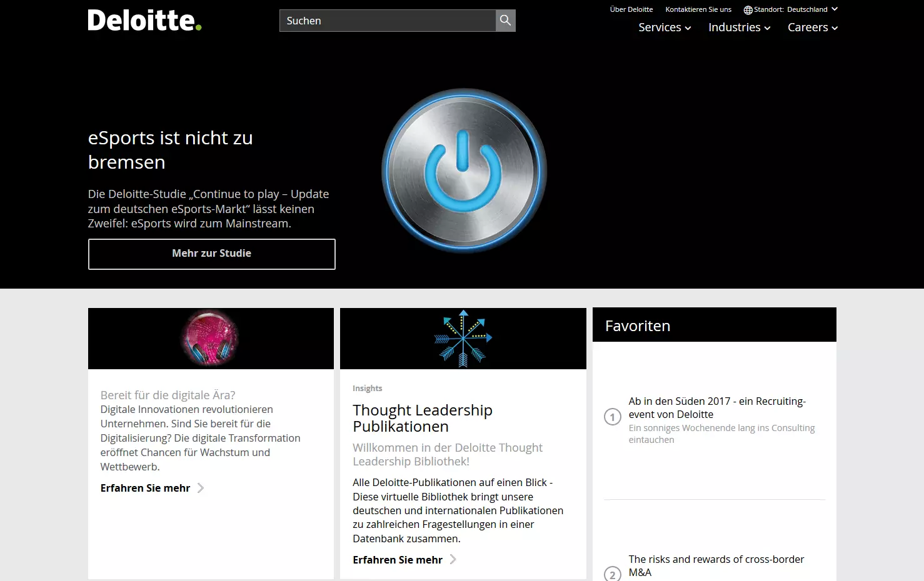Click chevron after Erfahren Sie mehr under digitale Ära
The width and height of the screenshot is (924, 581).
click(x=201, y=488)
